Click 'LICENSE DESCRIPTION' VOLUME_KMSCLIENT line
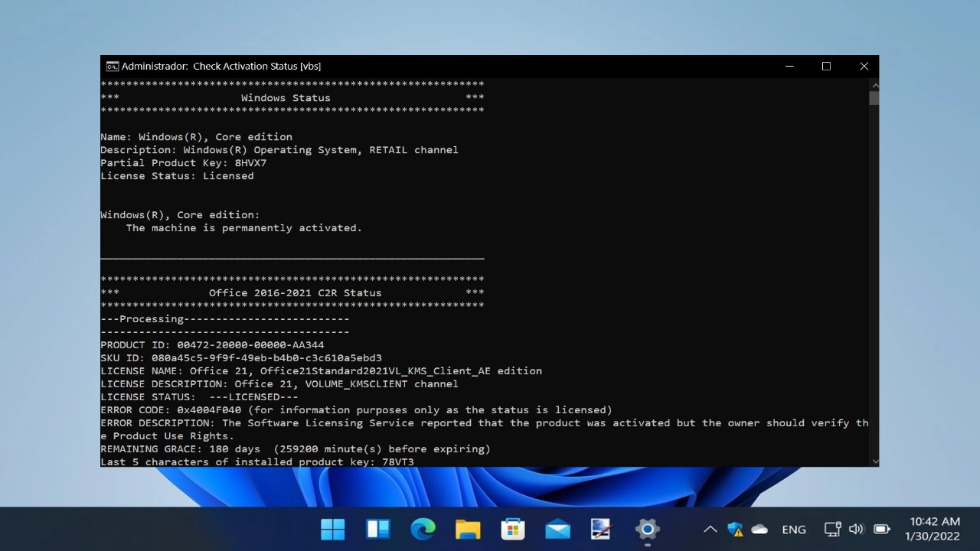 click(x=279, y=384)
